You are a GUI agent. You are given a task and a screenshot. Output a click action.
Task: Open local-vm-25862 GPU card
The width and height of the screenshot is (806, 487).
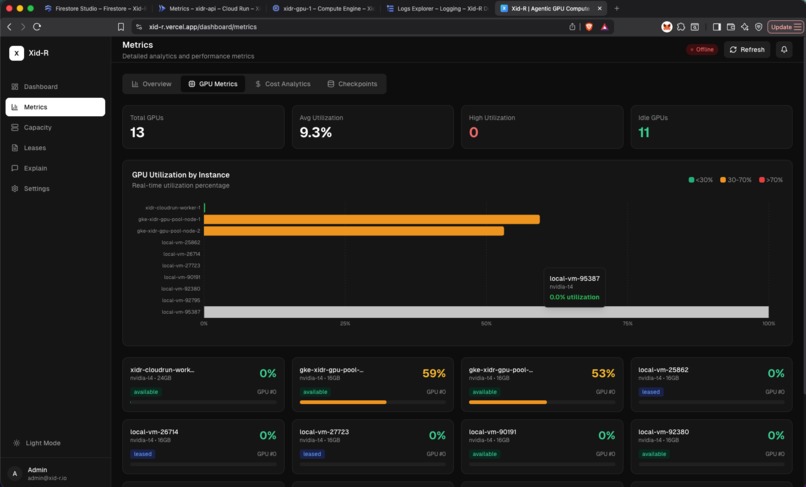click(x=711, y=384)
